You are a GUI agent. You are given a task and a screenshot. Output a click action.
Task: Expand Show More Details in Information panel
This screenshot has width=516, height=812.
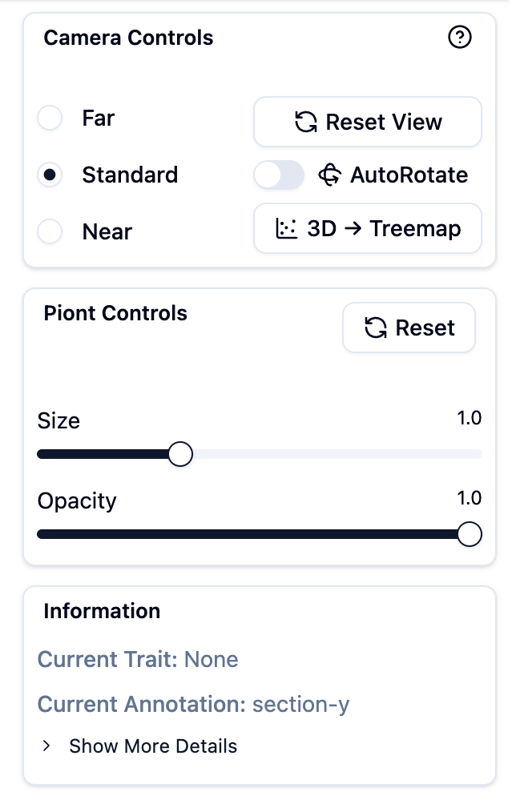[x=153, y=746]
